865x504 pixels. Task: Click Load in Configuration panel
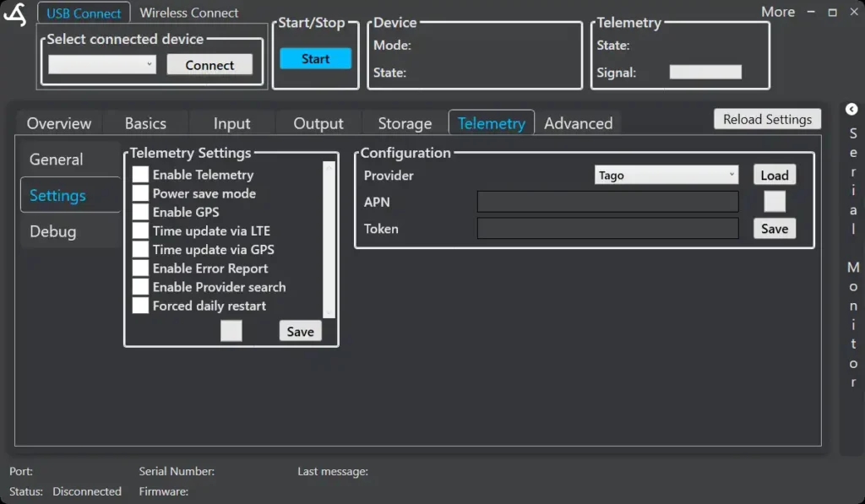coord(774,176)
